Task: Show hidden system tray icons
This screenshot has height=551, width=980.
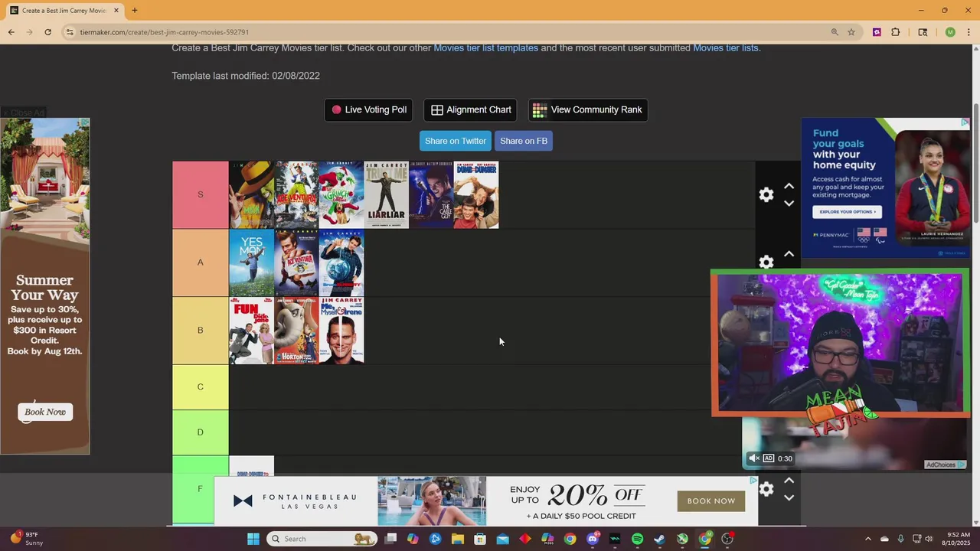Action: point(867,539)
